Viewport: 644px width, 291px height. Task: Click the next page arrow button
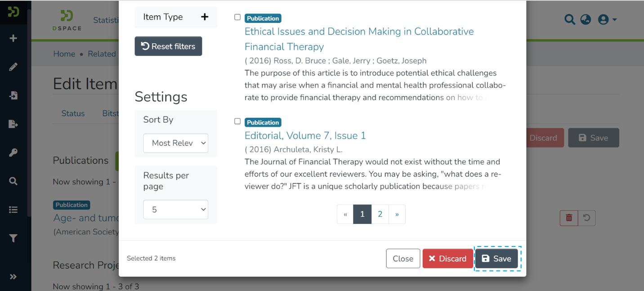tap(397, 214)
